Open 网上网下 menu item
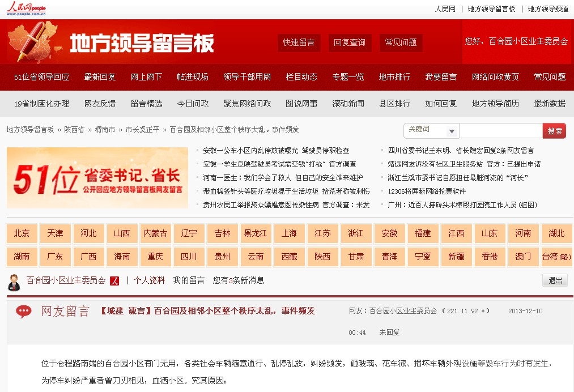This screenshot has width=574, height=392. (146, 77)
